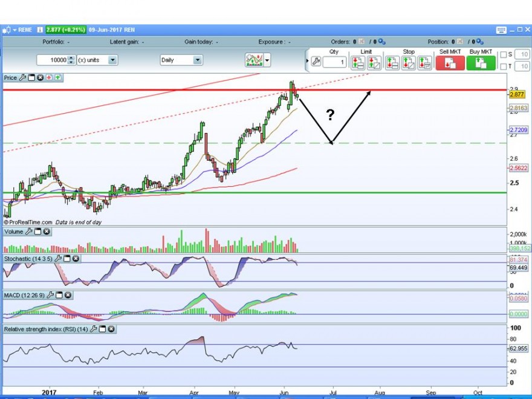Open RENE ticker dropdown arrow

15,30
